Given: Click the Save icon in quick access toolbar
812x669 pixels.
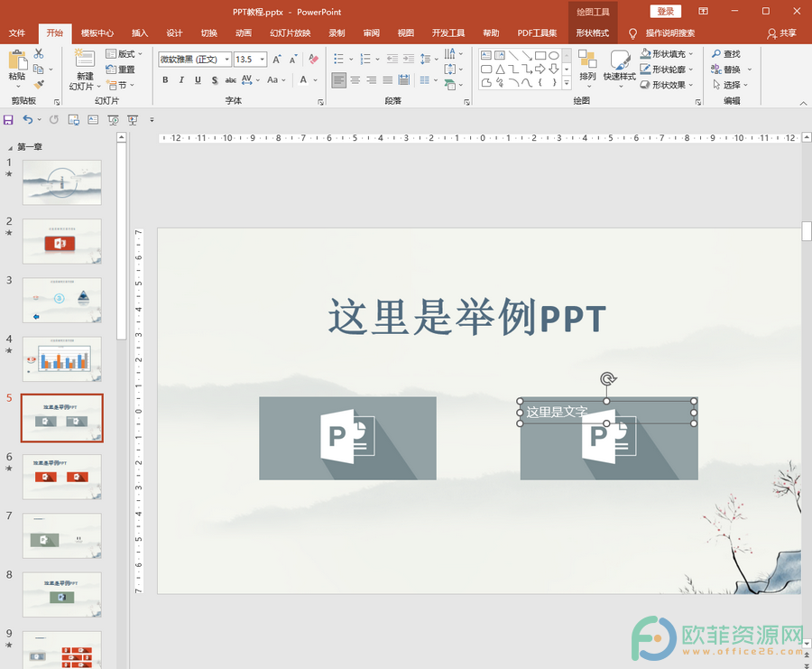Looking at the screenshot, I should pyautogui.click(x=8, y=120).
